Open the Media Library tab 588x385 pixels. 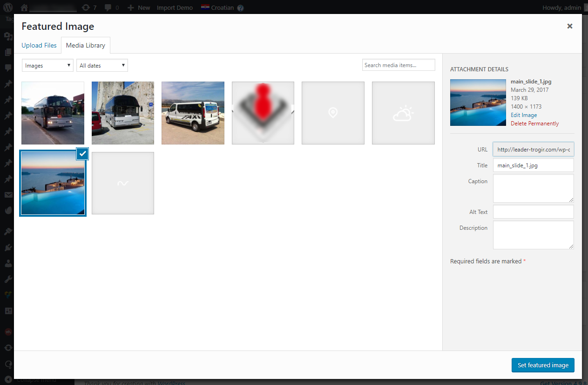[x=86, y=45]
